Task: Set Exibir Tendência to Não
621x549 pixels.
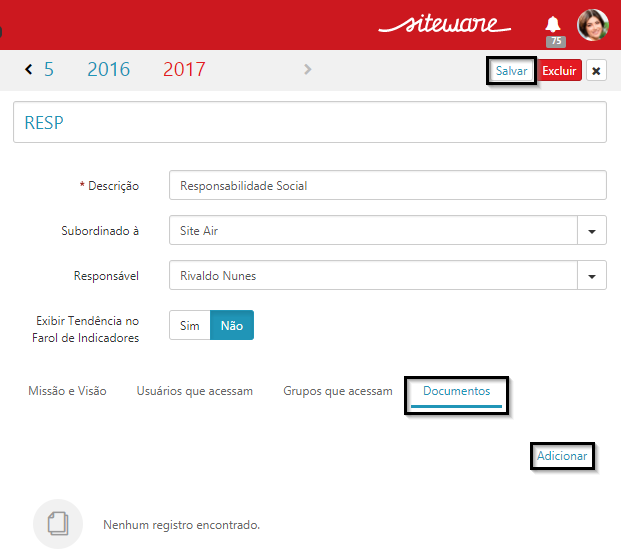Action: pos(232,325)
